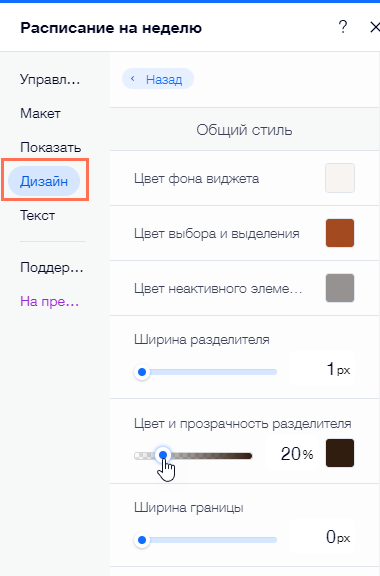Select the Дизайн tab
The height and width of the screenshot is (576, 380).
coord(44,181)
